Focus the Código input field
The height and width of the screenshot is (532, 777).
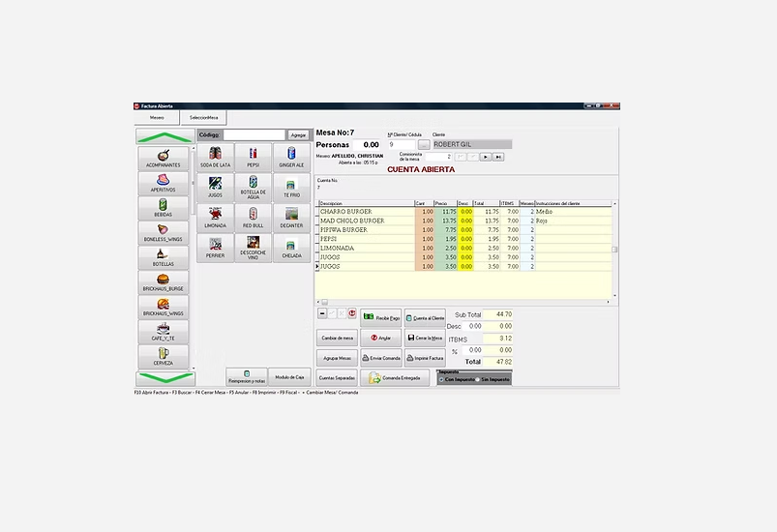click(255, 134)
